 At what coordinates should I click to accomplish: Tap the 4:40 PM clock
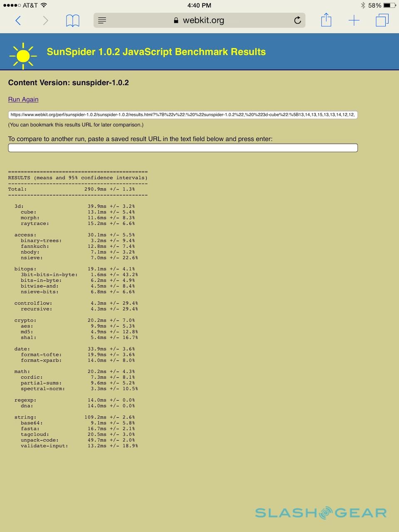pos(199,5)
